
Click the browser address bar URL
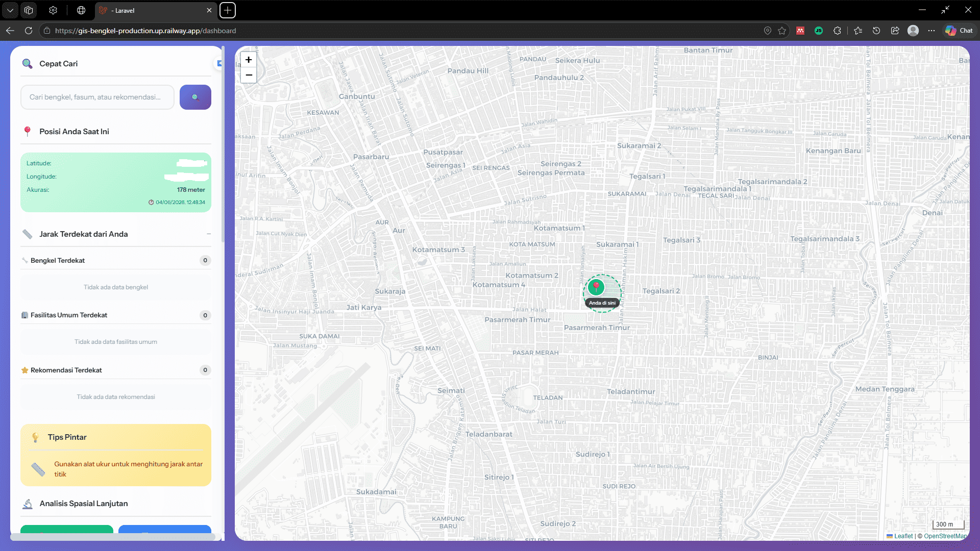tap(145, 31)
